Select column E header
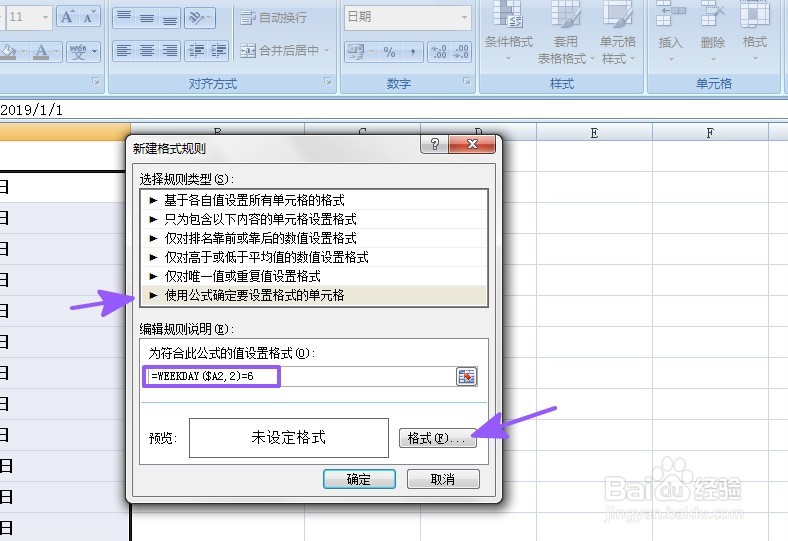This screenshot has height=541, width=788. [595, 133]
